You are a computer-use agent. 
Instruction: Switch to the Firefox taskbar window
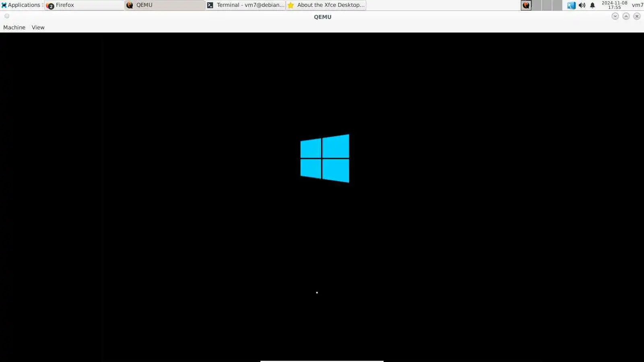pyautogui.click(x=84, y=5)
